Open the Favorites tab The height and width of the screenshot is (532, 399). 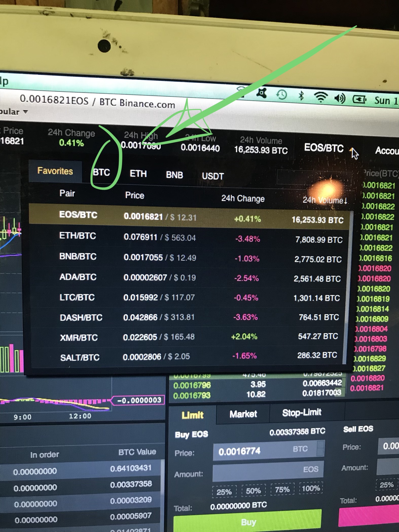pos(55,171)
